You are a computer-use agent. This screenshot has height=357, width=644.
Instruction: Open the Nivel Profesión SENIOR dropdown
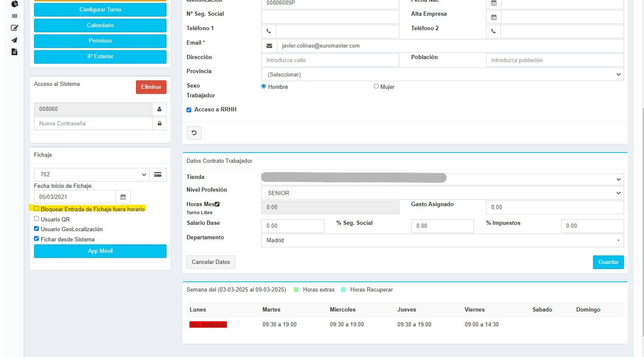coord(442,193)
